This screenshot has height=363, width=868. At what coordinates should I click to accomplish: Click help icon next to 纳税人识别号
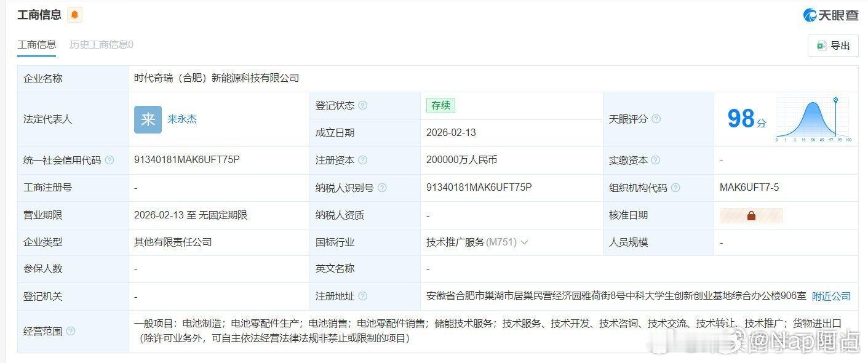[x=382, y=188]
